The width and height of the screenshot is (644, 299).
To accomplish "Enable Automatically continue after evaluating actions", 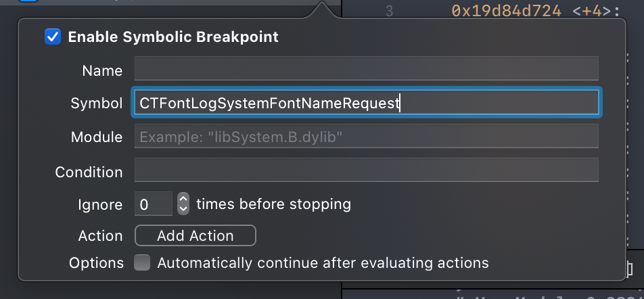I will tap(142, 262).
